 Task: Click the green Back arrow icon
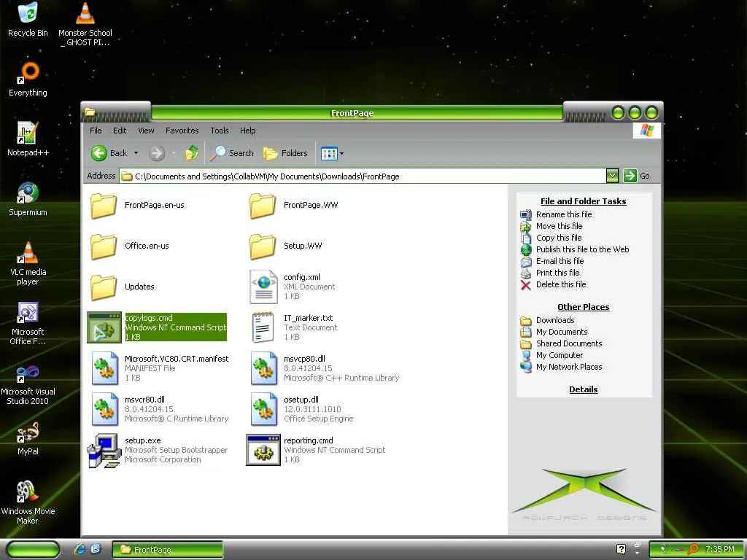point(99,153)
